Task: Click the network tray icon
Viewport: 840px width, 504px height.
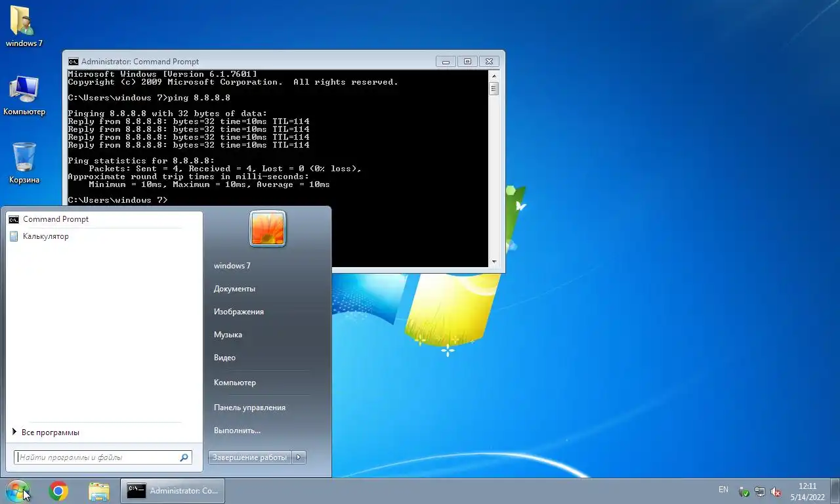Action: coord(760,492)
